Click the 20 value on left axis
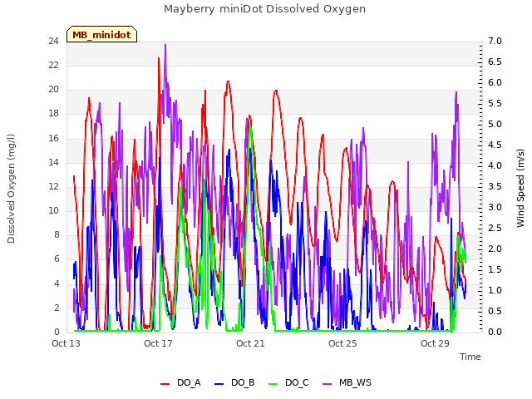Viewport: 532px width, 399px height. tap(54, 89)
